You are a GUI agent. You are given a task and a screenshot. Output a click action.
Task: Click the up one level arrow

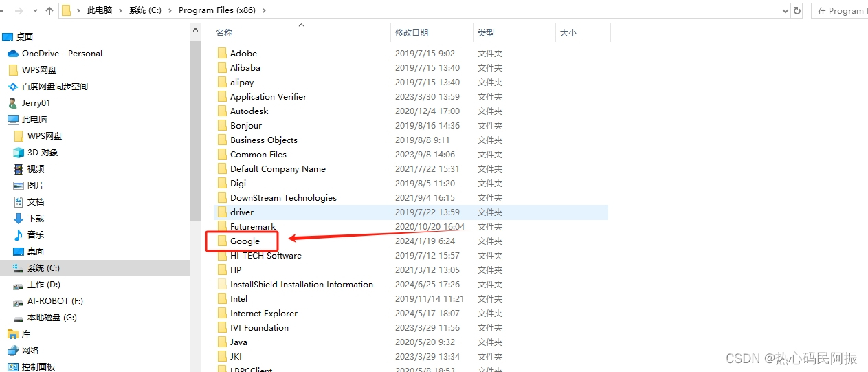(49, 11)
